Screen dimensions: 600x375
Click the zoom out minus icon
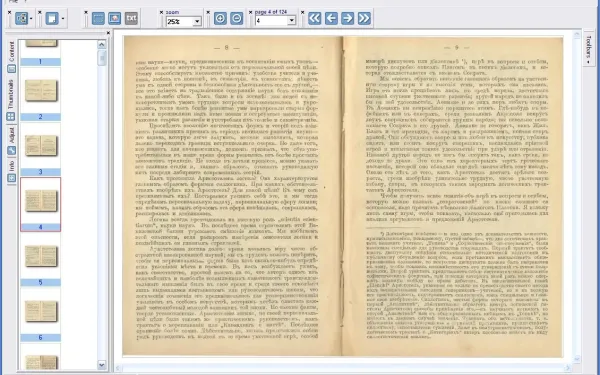(237, 18)
